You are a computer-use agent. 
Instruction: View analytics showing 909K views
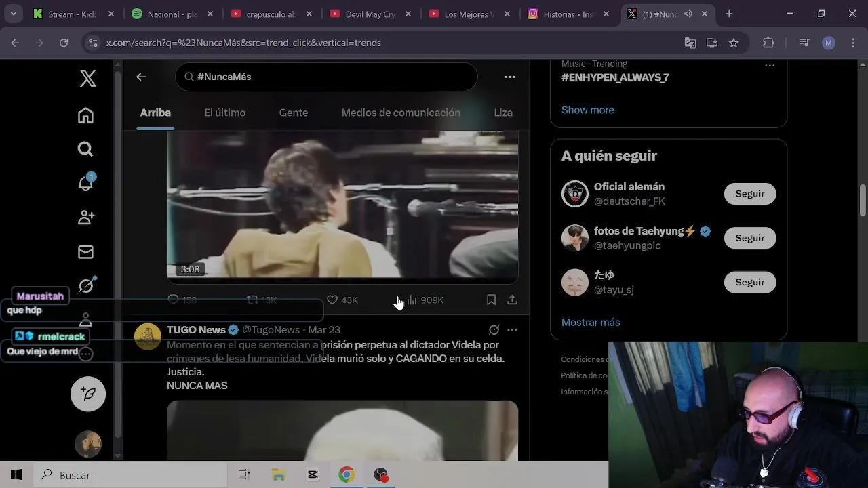(425, 300)
